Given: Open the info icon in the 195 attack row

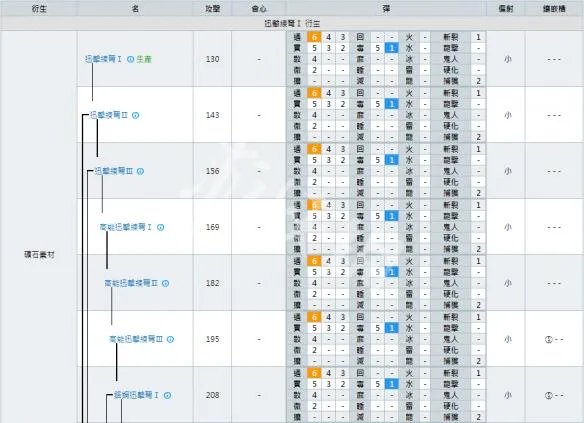Looking at the screenshot, I should [x=171, y=339].
